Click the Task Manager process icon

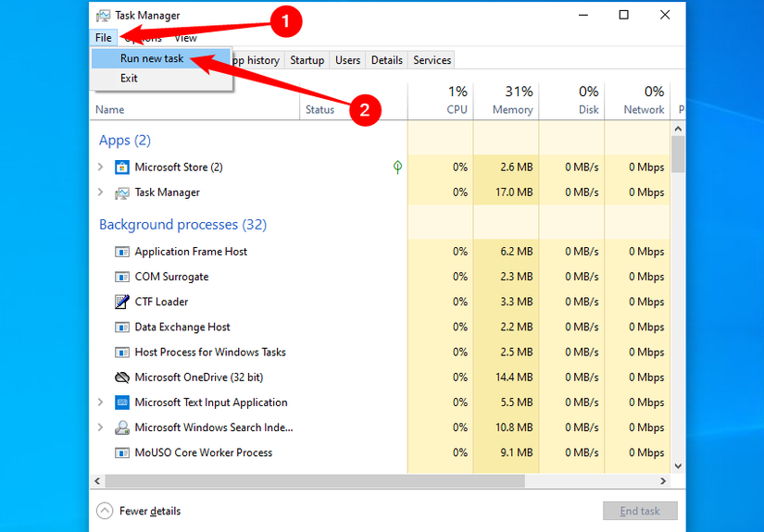point(122,192)
